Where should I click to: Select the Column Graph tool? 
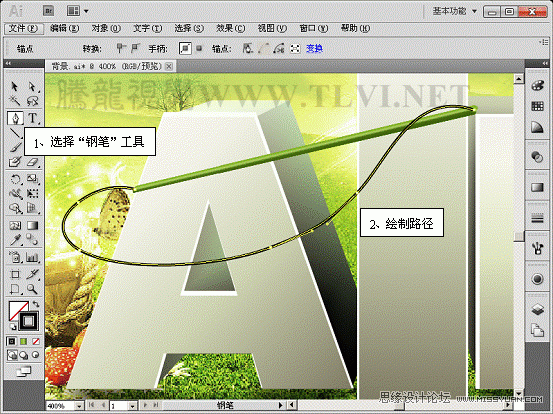pyautogui.click(x=32, y=257)
